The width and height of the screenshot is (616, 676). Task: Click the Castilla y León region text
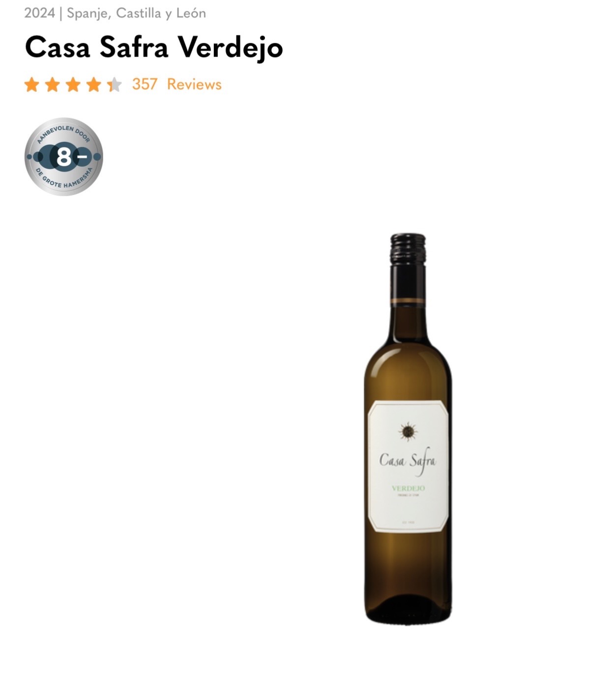(161, 13)
